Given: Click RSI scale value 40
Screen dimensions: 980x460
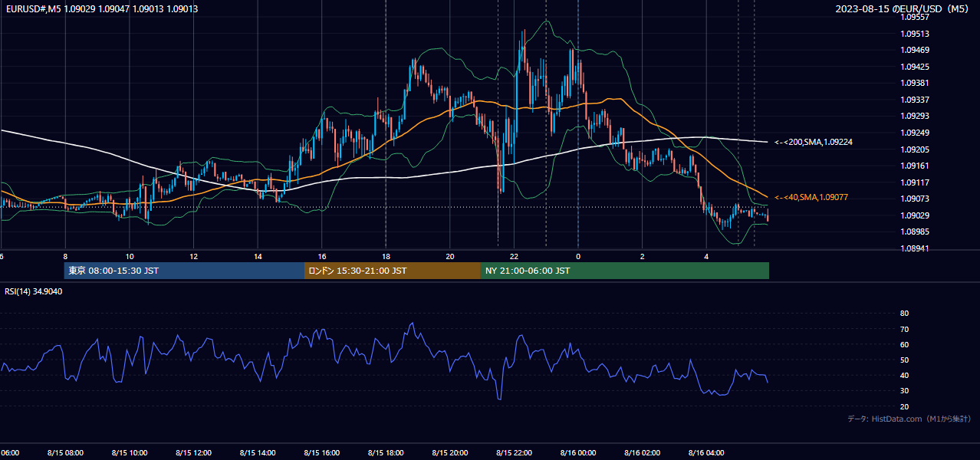Looking at the screenshot, I should (904, 375).
